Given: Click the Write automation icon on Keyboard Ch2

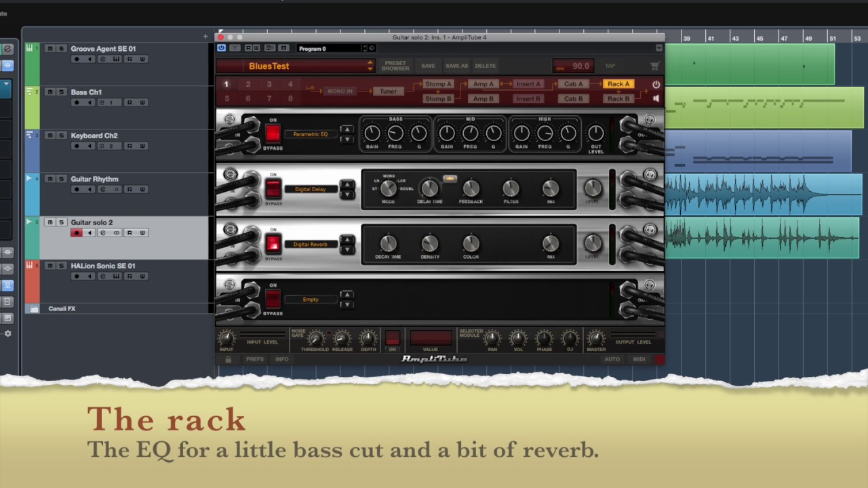Looking at the screenshot, I should 142,146.
